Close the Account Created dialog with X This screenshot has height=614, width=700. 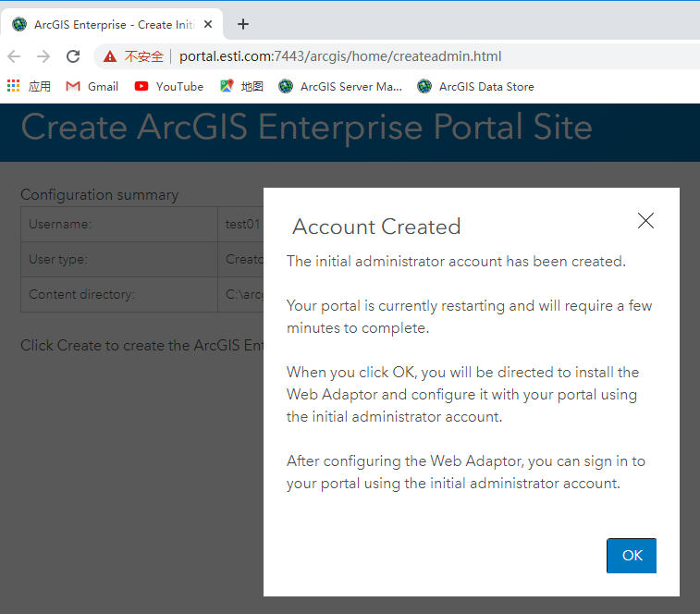coord(645,221)
